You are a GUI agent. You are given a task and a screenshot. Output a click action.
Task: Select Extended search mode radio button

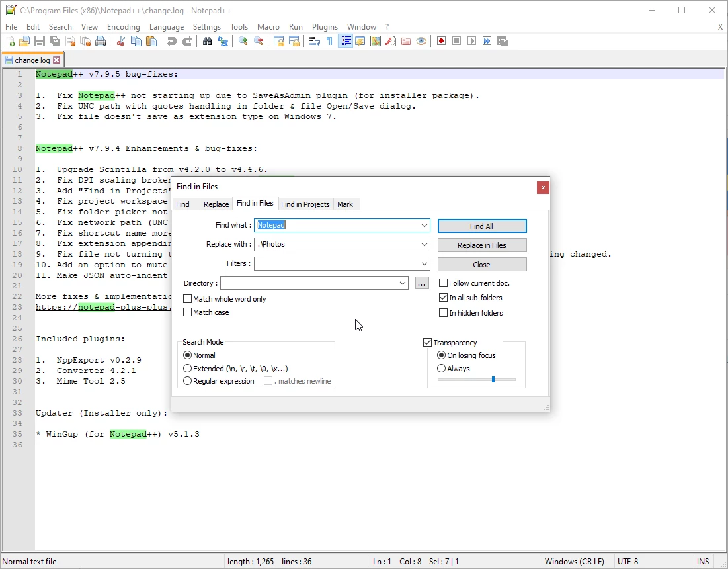coord(187,369)
